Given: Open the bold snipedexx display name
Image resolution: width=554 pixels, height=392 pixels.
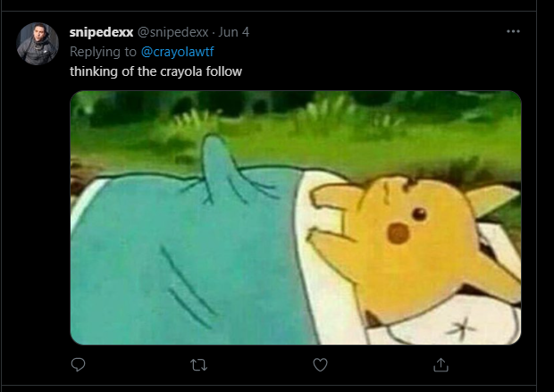Looking at the screenshot, I should pos(101,32).
